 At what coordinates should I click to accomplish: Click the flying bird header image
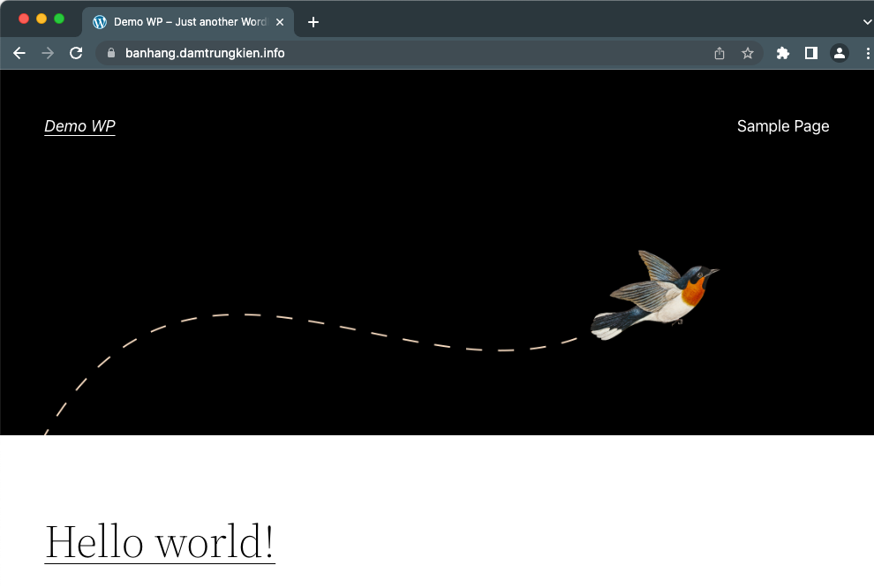point(655,296)
